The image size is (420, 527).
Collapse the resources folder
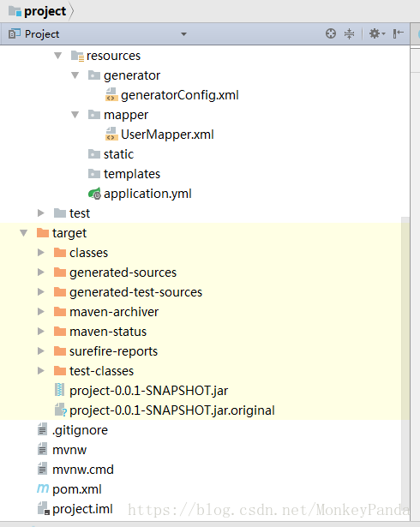tap(57, 56)
